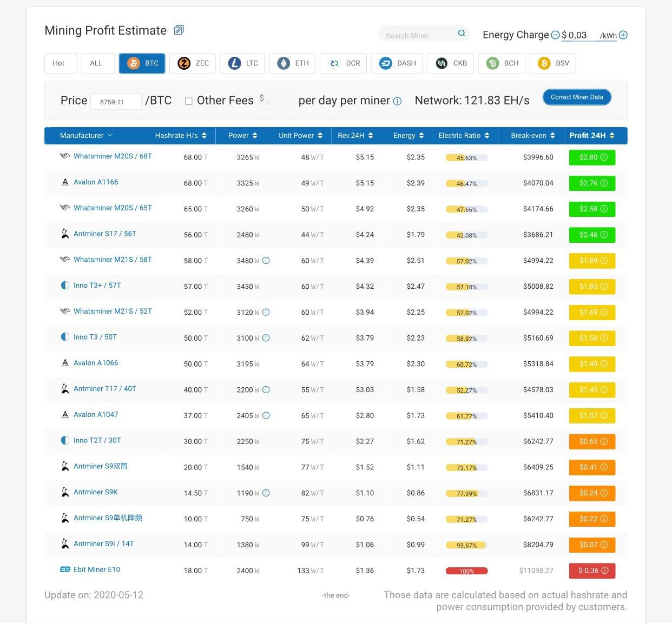Click info icon in $0.07 profit badge

coord(604,545)
